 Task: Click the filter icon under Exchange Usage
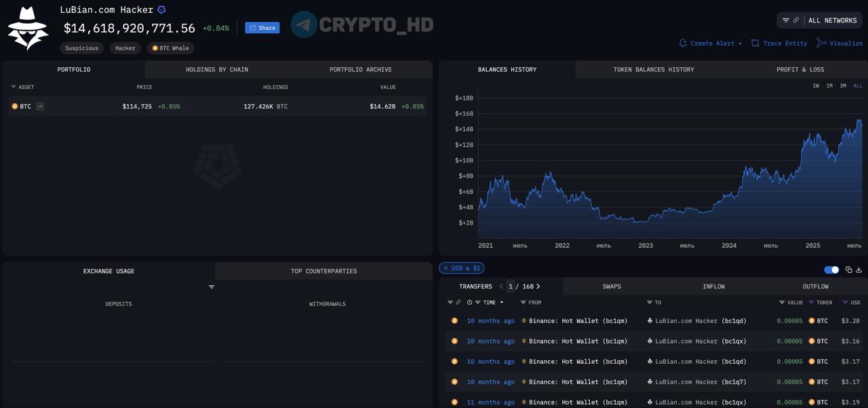coord(212,287)
